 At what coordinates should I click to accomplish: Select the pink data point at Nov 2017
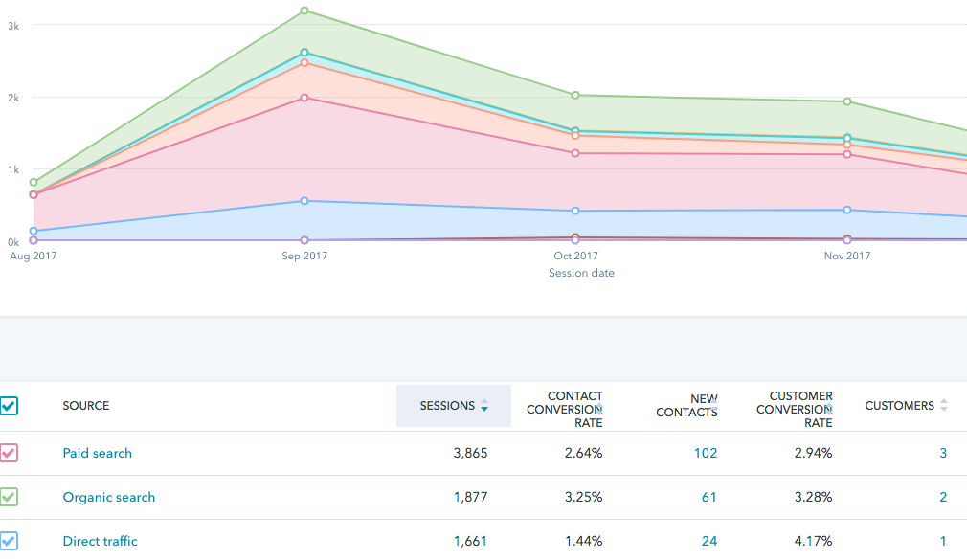847,154
